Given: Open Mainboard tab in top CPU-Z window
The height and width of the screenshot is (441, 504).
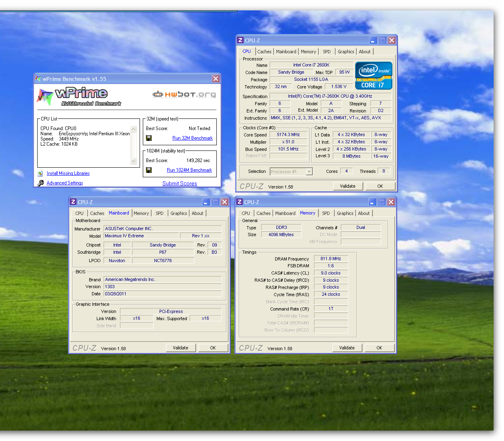Looking at the screenshot, I should coord(286,52).
